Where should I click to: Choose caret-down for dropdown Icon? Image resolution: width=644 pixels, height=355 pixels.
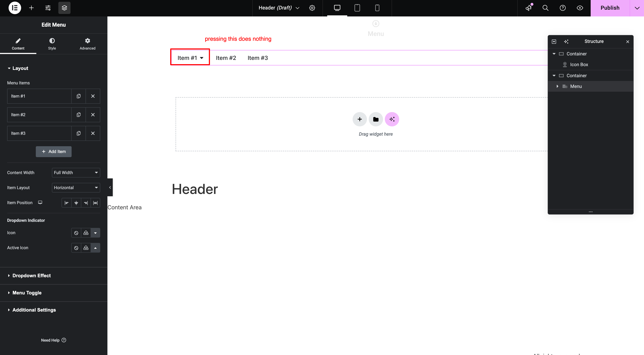95,233
